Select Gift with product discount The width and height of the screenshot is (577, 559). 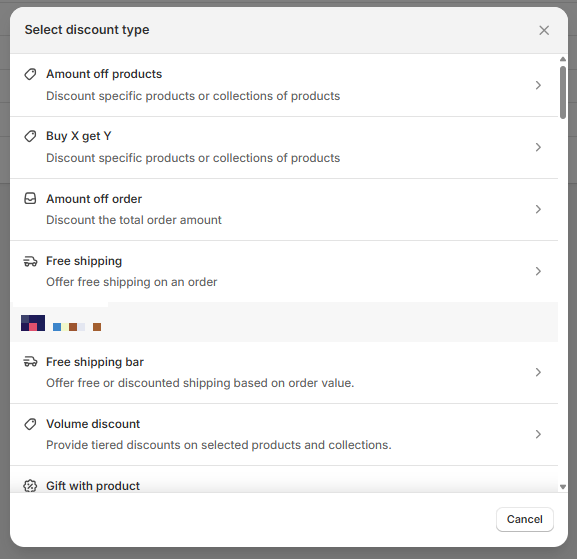[x=284, y=480]
